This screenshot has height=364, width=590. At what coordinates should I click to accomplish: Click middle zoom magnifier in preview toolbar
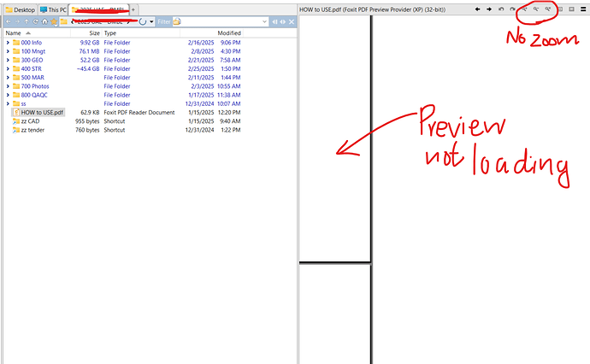pos(536,9)
